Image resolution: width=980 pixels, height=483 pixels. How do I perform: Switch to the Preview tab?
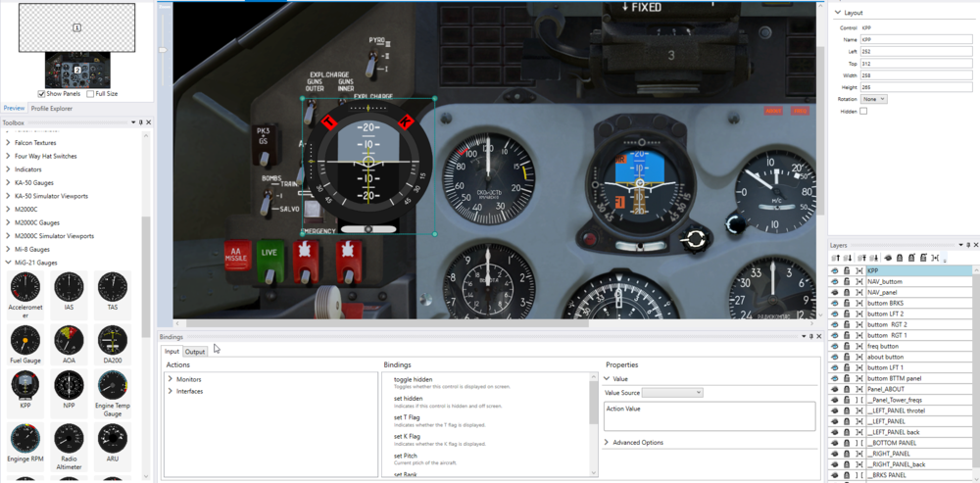pos(14,108)
